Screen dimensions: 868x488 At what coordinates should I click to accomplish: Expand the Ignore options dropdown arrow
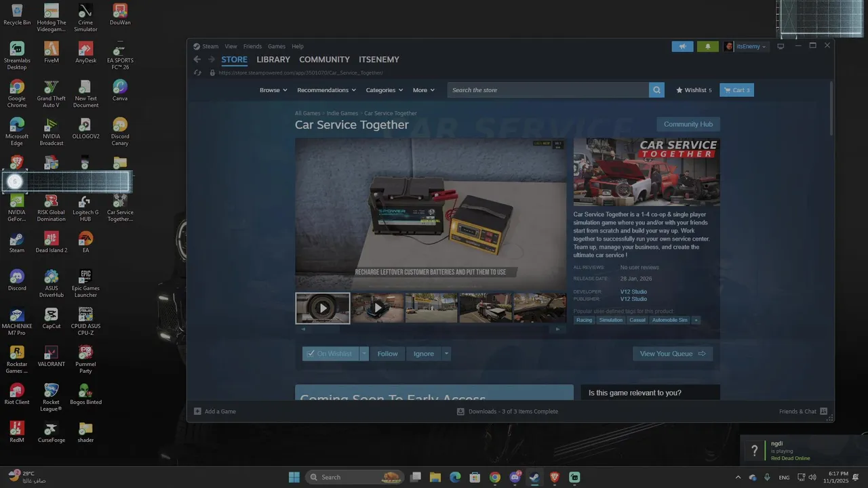(x=446, y=354)
